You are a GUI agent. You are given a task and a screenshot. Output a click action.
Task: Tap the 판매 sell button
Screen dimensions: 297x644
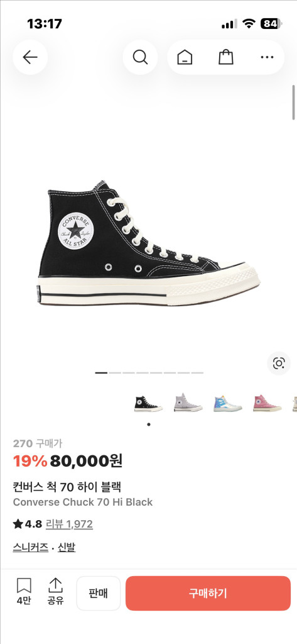point(99,593)
